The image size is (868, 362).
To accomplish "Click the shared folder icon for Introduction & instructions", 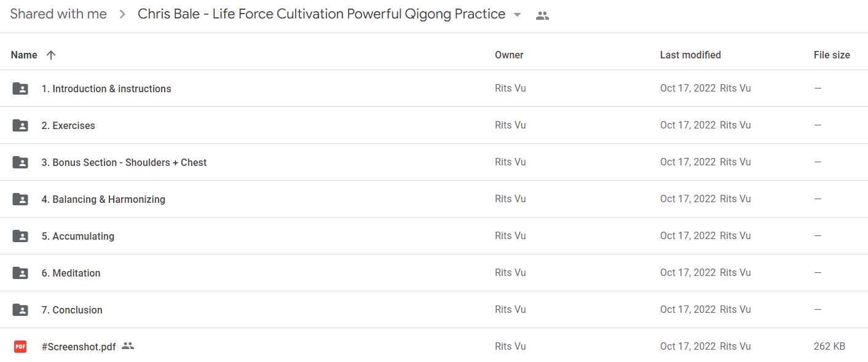I will pos(20,89).
